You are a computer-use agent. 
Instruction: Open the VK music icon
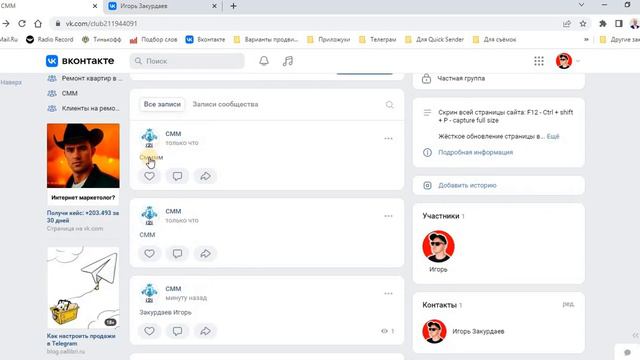(x=288, y=61)
